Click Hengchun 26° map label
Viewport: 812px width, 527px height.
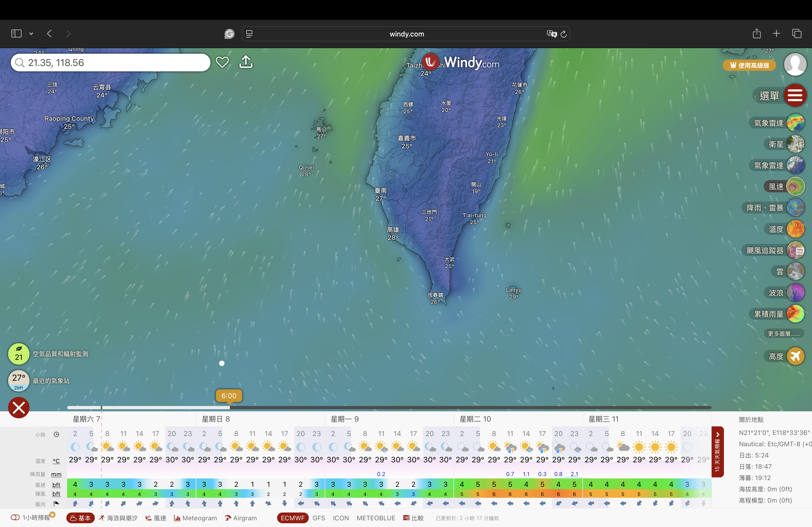pyautogui.click(x=435, y=298)
